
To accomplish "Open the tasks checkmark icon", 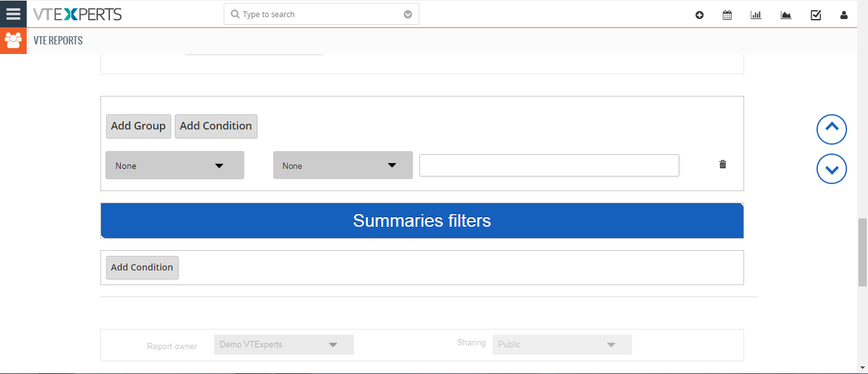I will point(816,15).
